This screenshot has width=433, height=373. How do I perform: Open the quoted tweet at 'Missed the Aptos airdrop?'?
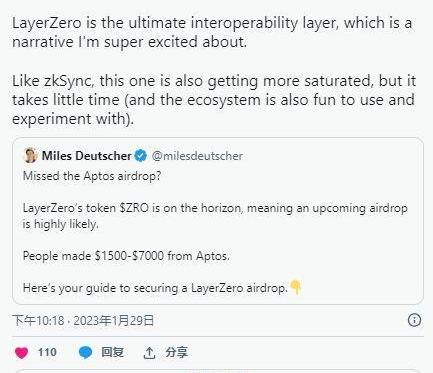pos(92,176)
